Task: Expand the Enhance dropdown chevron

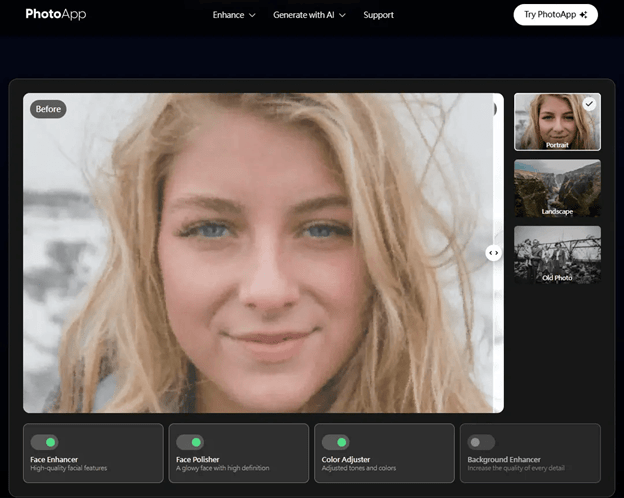Action: coord(252,15)
